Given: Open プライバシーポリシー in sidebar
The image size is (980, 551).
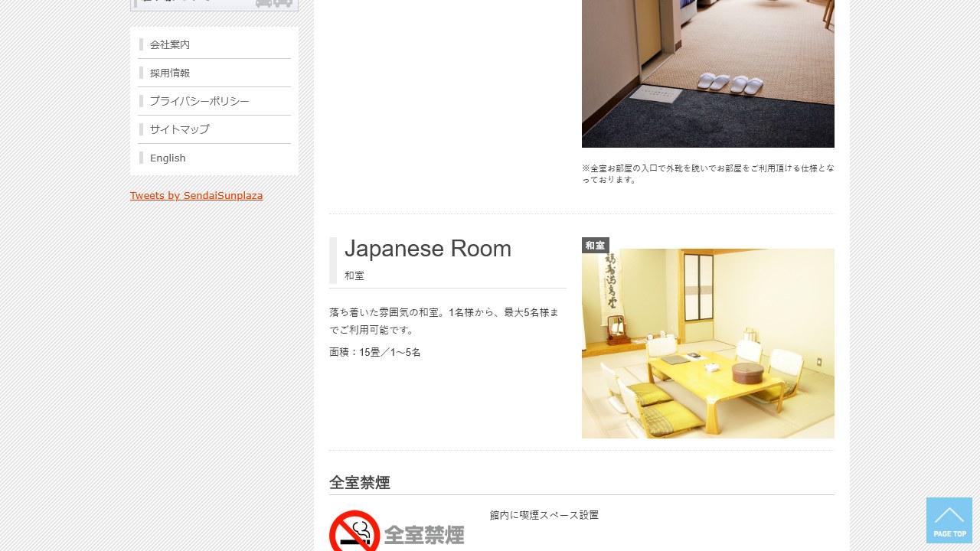Looking at the screenshot, I should point(214,102).
